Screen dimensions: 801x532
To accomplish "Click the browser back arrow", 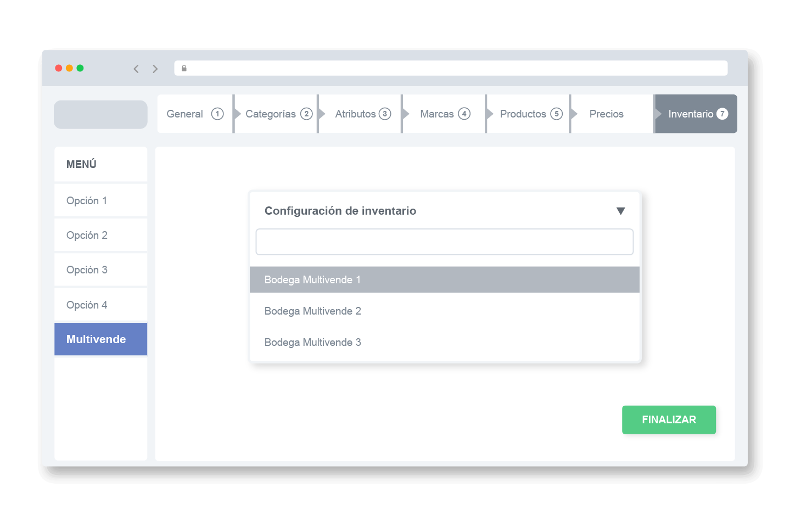I will pos(136,69).
